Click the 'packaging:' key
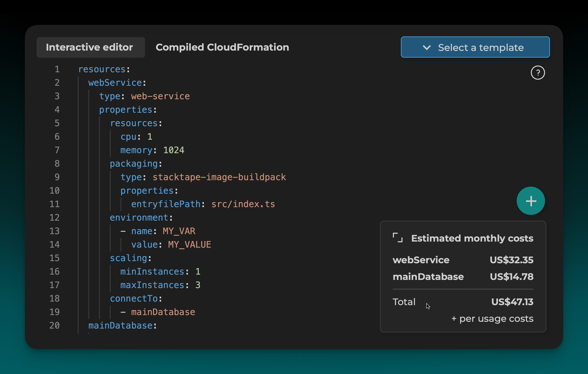Viewport: 588px width, 374px height. pos(136,164)
